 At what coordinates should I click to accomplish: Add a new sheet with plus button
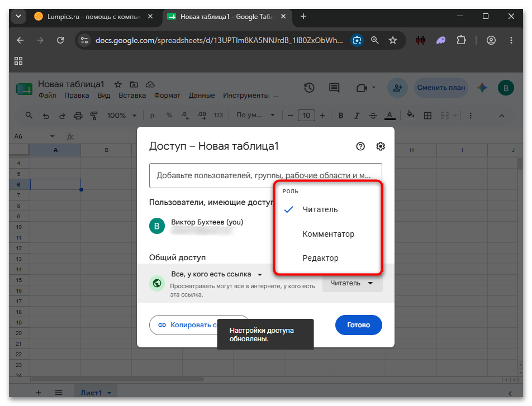(39, 393)
